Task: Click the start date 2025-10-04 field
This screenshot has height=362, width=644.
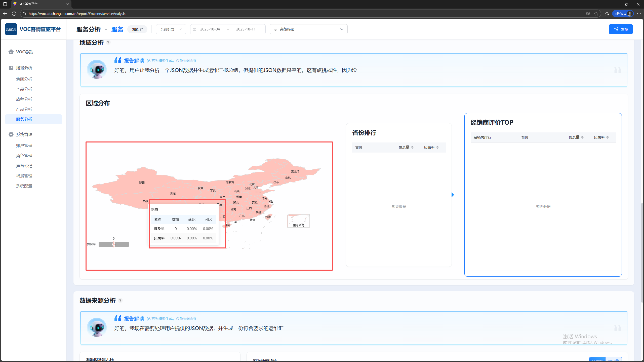Action: [210, 29]
